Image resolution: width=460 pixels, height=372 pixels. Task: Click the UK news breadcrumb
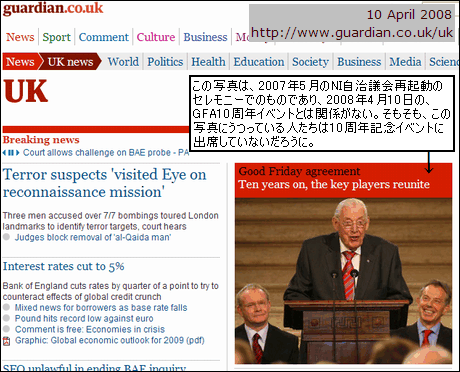coord(70,62)
